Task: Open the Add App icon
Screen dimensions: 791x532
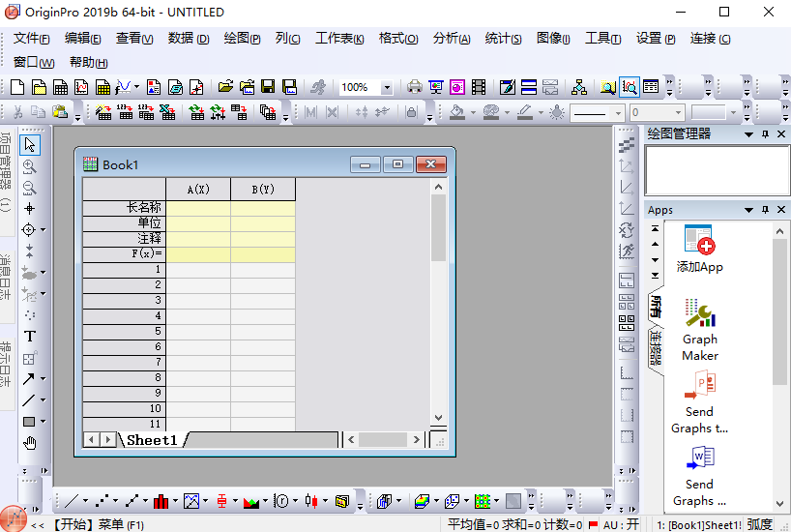Action: click(700, 249)
